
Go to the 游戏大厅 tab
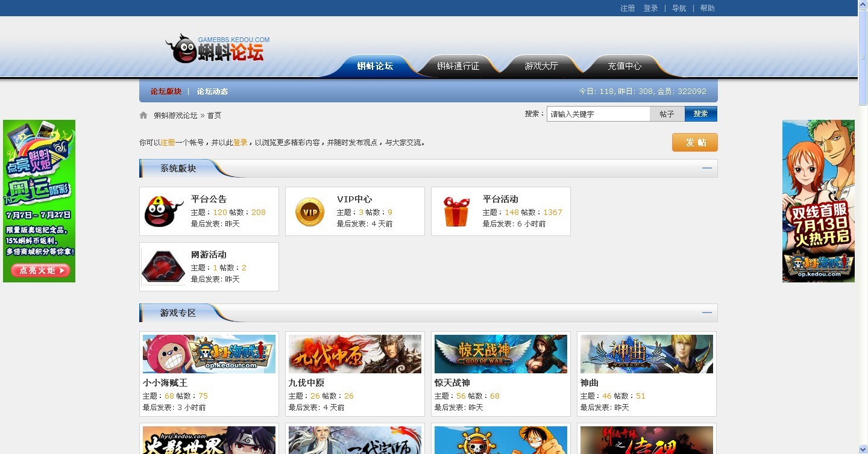541,66
